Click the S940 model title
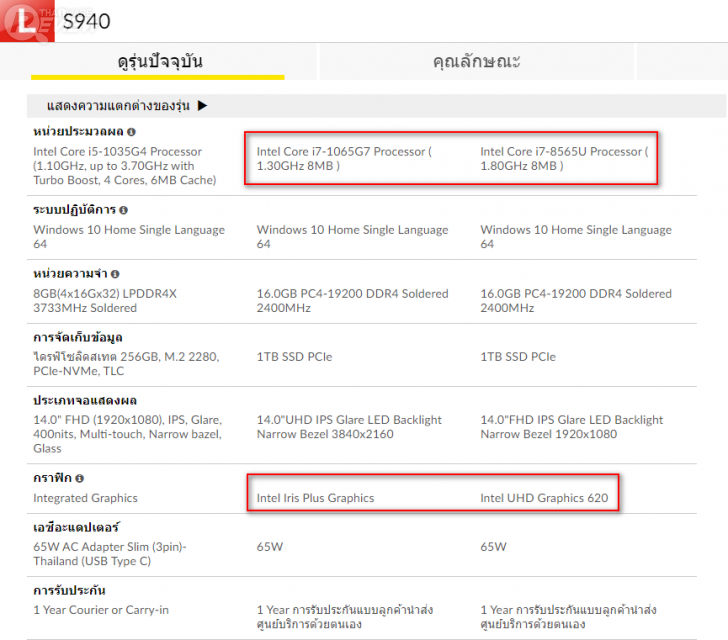The height and width of the screenshot is (640, 728). [86, 21]
